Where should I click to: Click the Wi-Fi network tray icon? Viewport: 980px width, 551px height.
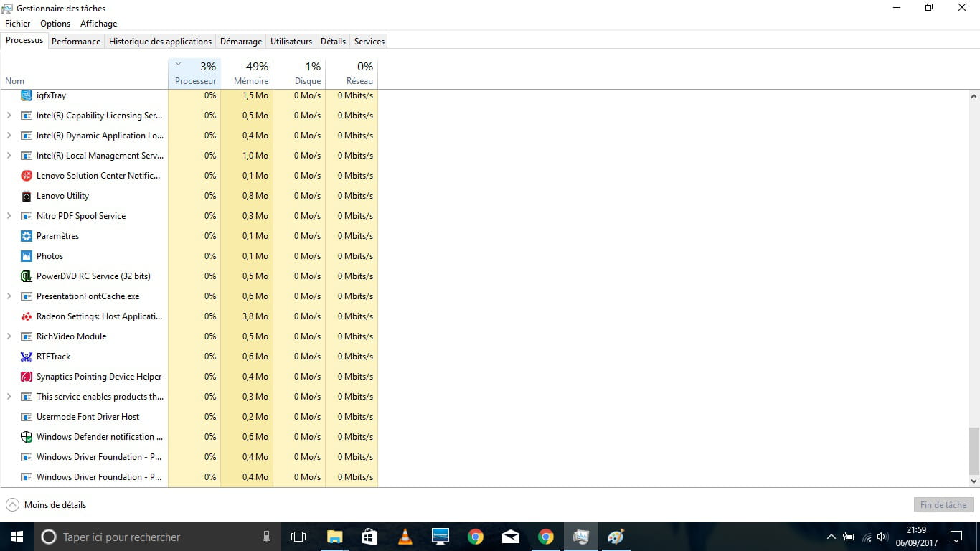click(866, 537)
